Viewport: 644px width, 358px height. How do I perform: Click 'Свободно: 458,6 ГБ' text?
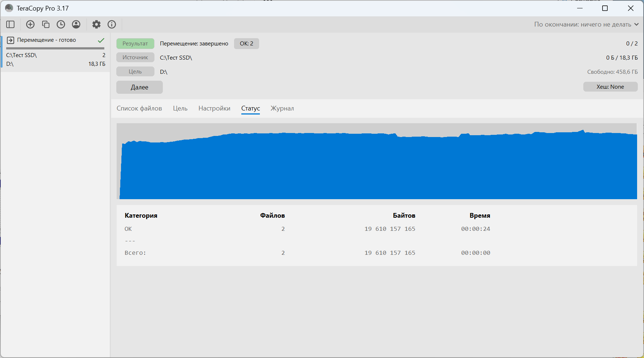click(x=612, y=72)
